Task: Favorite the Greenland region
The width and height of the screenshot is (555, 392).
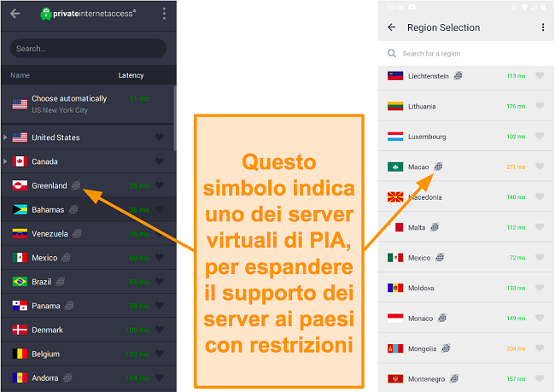Action: click(x=160, y=185)
